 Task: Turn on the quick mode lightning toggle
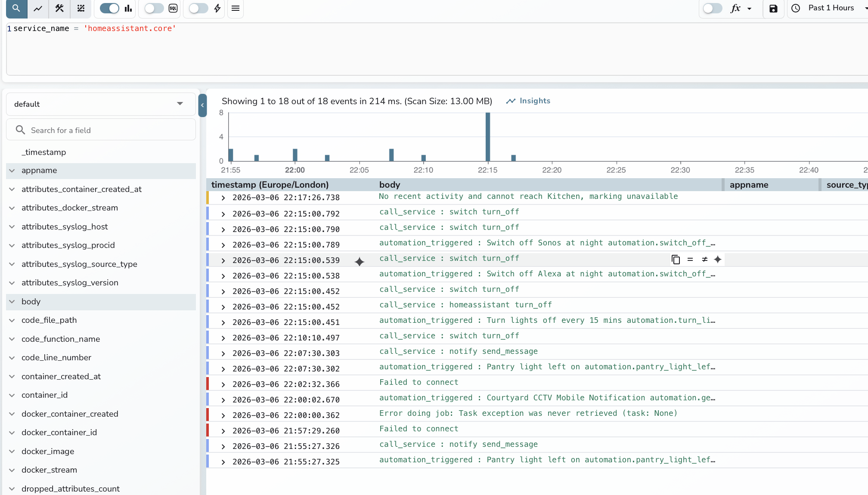198,8
